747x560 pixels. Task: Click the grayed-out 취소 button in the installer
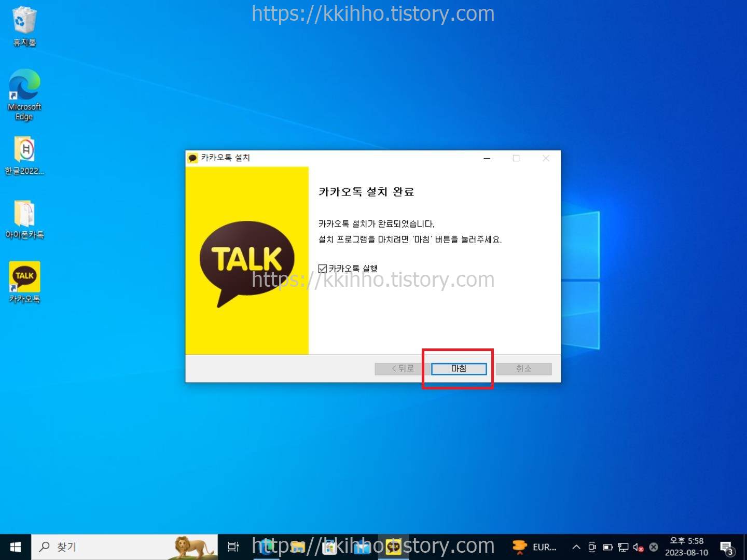tap(523, 369)
